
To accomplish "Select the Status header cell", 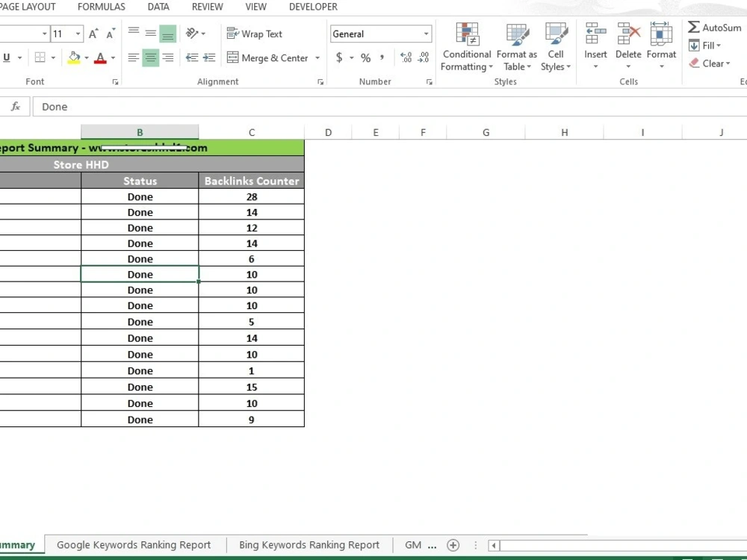I will pyautogui.click(x=140, y=181).
